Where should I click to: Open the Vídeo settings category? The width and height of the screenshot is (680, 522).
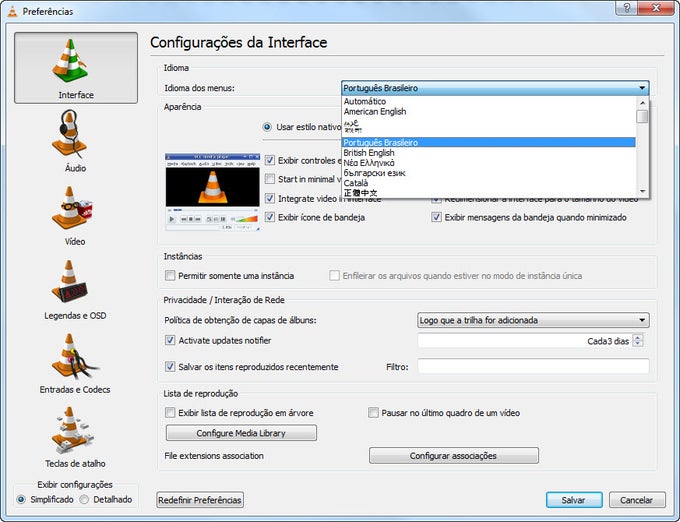click(x=76, y=214)
